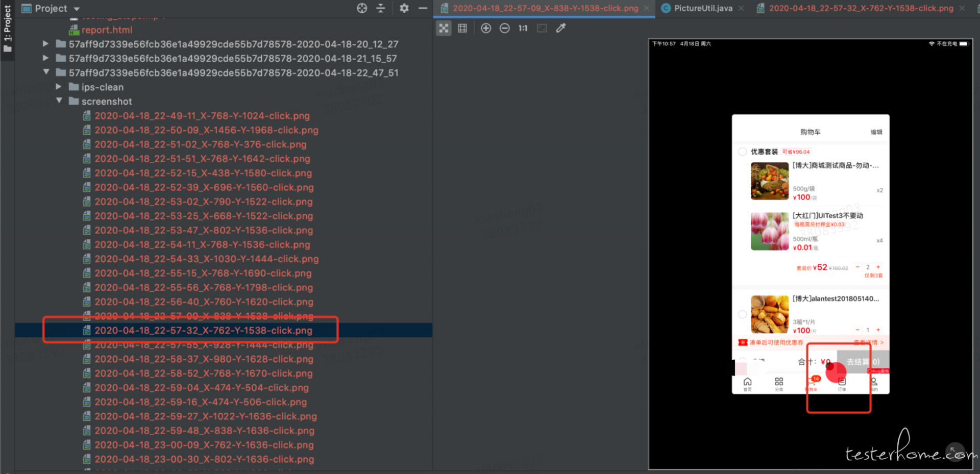Select file 22-53-25_X-668-Y-1522-click.png
Screen dimensions: 980x474
pos(204,216)
